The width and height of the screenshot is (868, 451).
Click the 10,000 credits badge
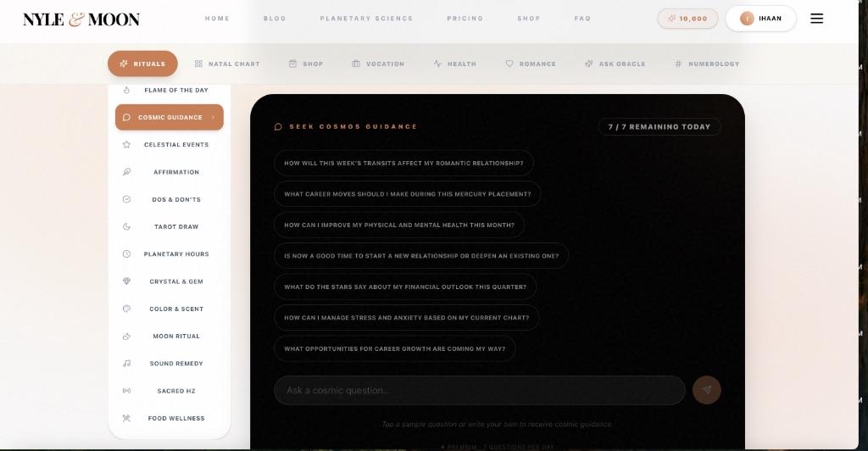point(687,19)
